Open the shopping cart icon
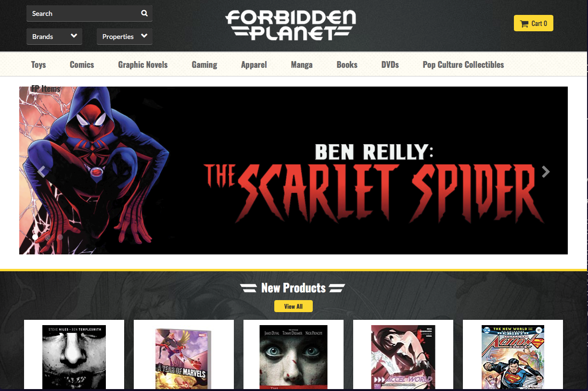The width and height of the screenshot is (588, 391). (x=524, y=24)
